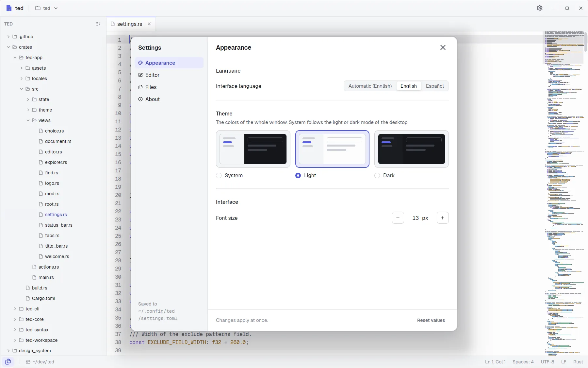Increase font size with plus button
This screenshot has width=588, height=368.
443,218
